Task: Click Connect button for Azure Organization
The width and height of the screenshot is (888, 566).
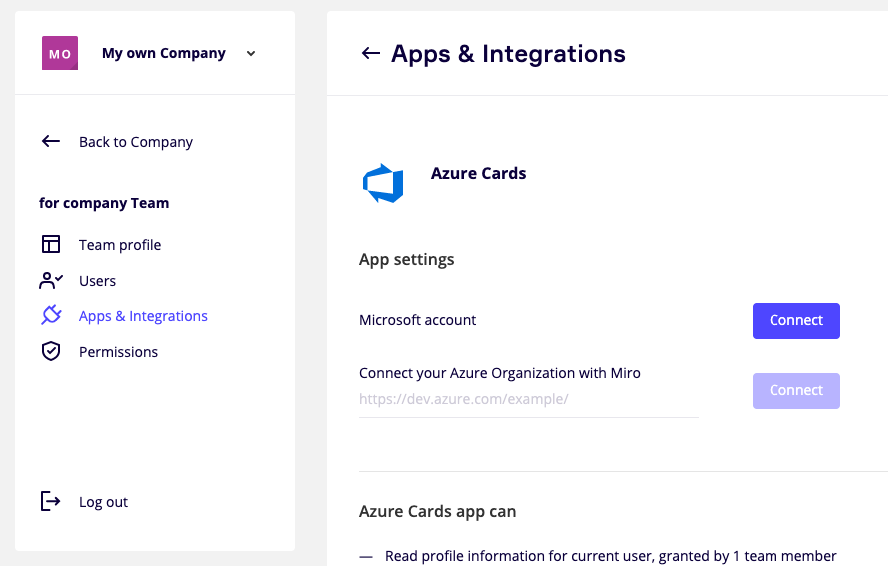Action: pos(796,391)
